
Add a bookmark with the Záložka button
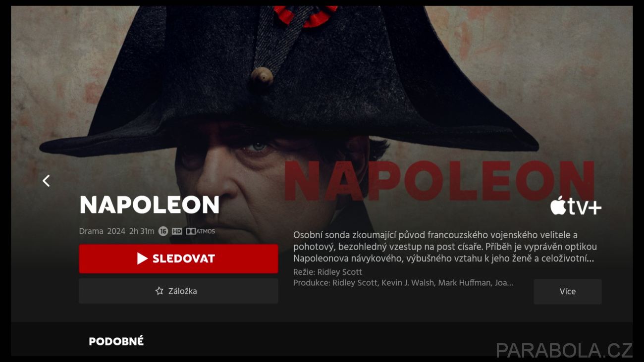pyautogui.click(x=178, y=291)
